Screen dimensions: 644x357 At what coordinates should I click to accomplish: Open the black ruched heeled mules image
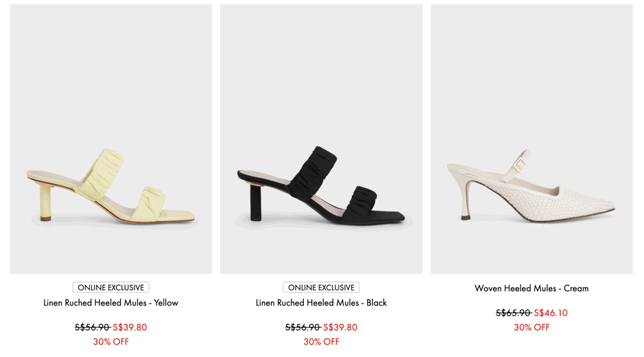[321, 139]
